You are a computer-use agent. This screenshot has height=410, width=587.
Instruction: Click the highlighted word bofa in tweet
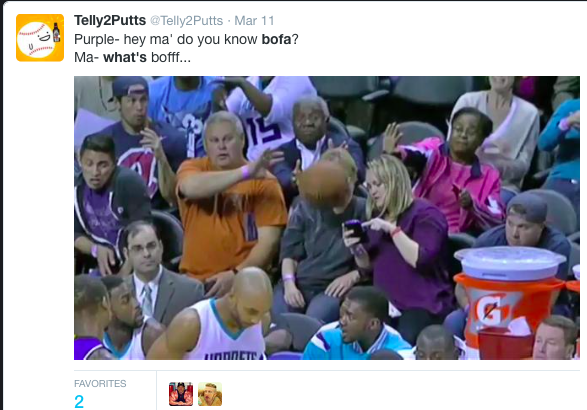tap(276, 39)
